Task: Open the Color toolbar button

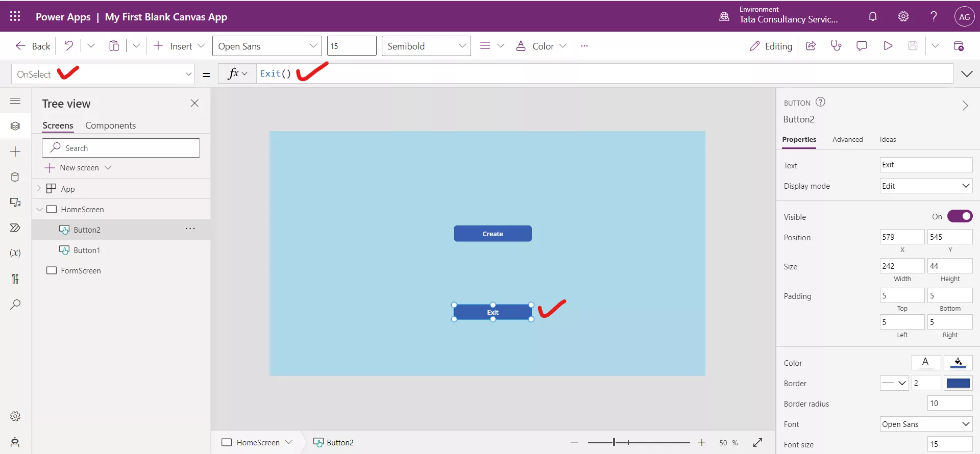Action: point(541,46)
